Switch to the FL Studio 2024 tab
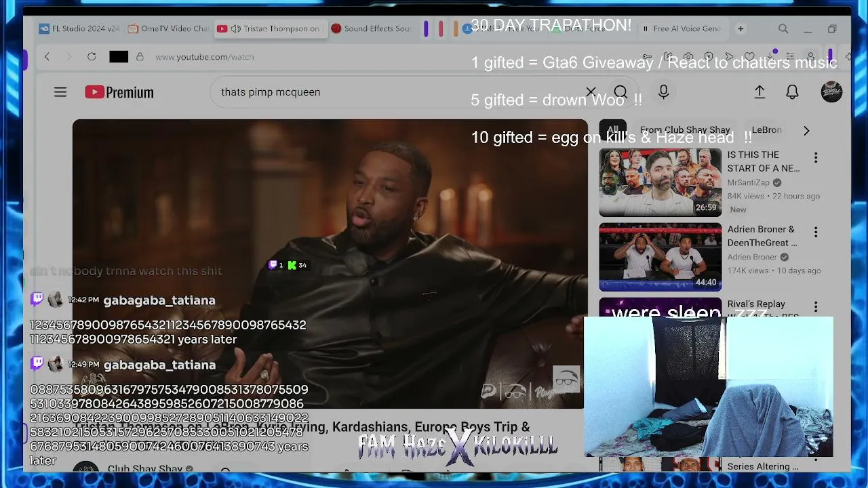The image size is (868, 488). (80, 28)
